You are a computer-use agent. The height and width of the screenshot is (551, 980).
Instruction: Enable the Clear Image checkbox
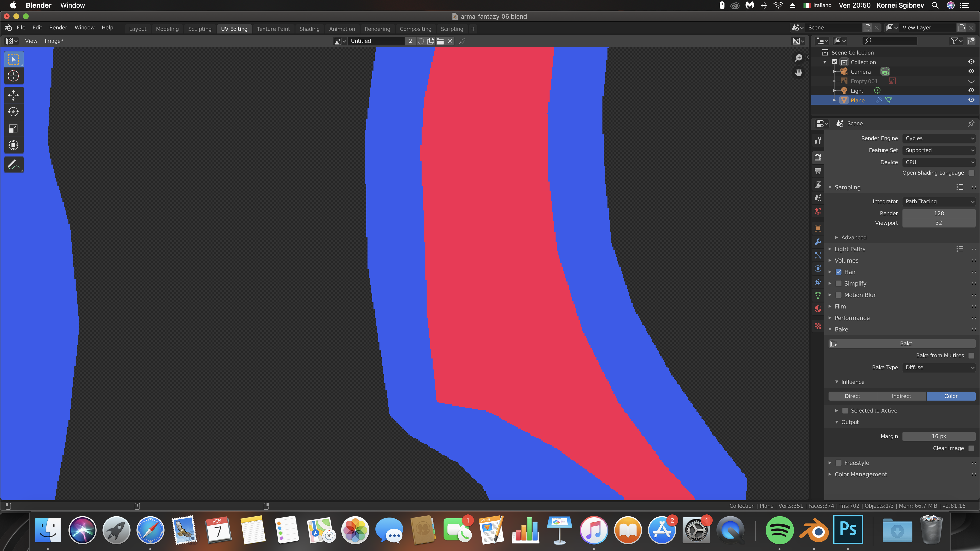point(971,448)
